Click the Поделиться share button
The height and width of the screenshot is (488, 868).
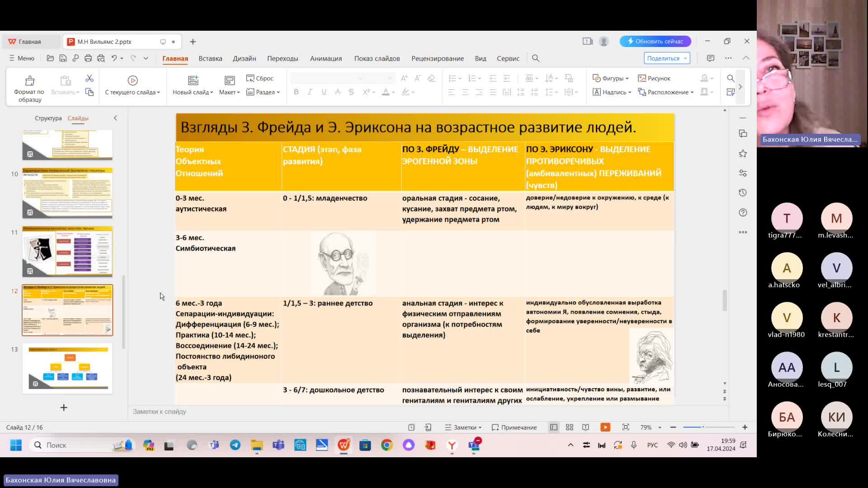coord(667,58)
